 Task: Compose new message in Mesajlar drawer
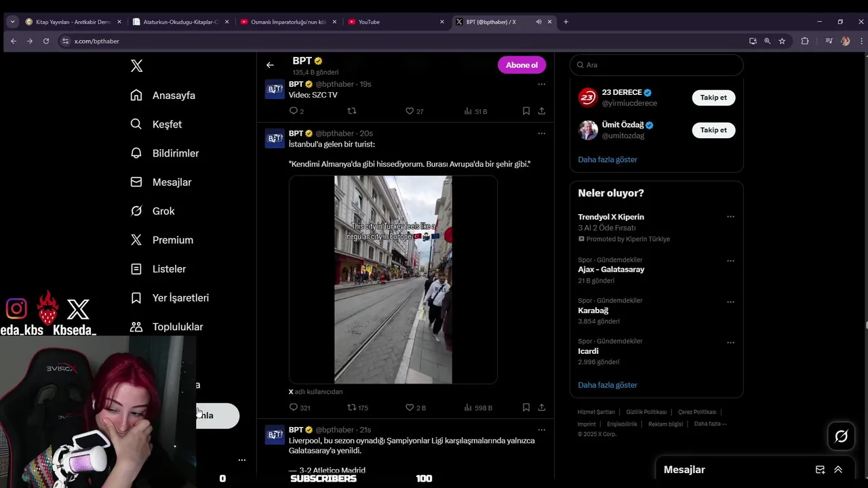pos(820,470)
